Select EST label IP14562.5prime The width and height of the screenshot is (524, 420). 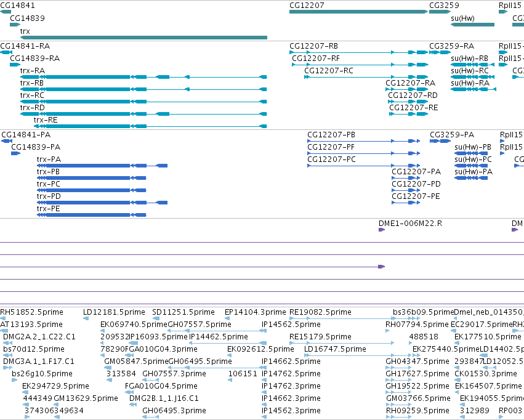(291, 325)
